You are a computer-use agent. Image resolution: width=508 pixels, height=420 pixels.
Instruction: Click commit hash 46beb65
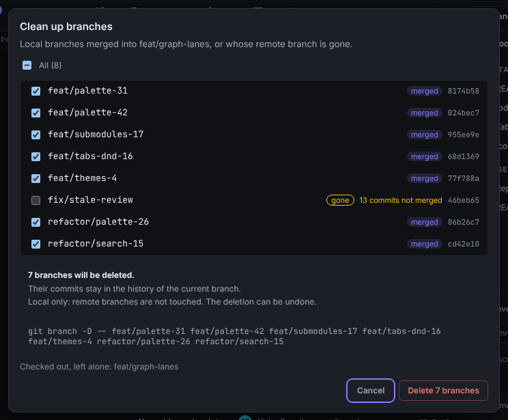464,200
